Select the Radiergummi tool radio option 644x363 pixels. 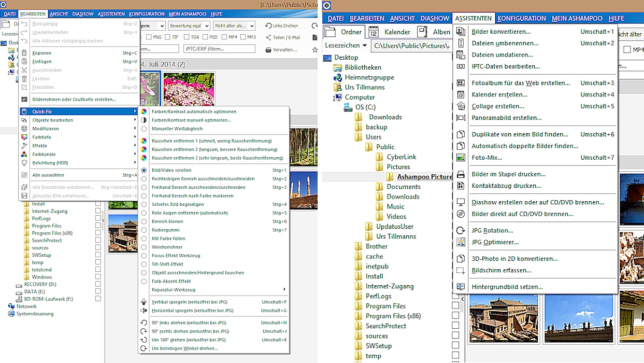click(144, 230)
